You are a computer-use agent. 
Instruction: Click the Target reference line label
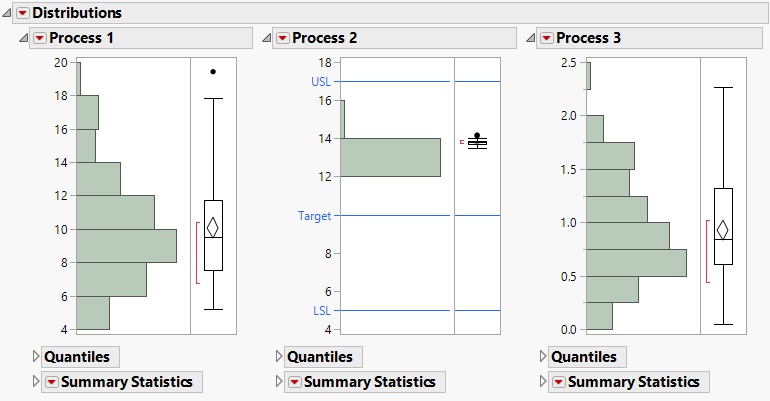pyautogui.click(x=314, y=215)
